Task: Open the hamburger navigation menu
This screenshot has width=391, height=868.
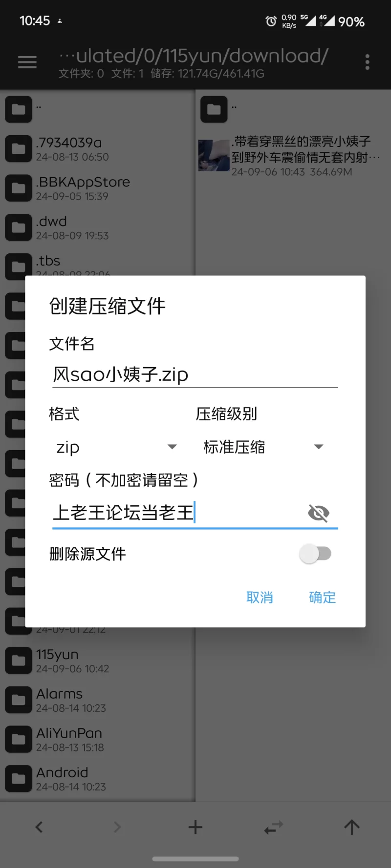Action: (27, 62)
